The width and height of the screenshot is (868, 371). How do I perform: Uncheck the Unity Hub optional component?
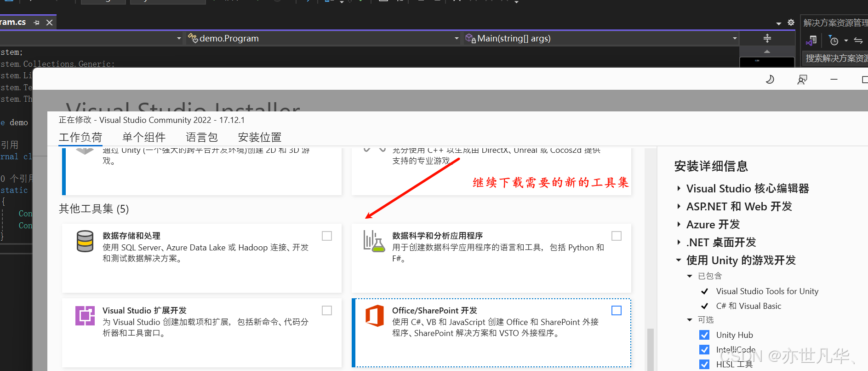tap(704, 335)
